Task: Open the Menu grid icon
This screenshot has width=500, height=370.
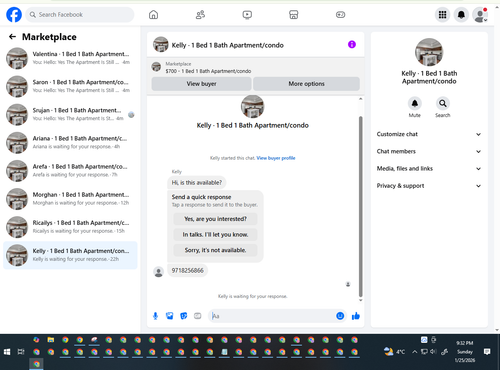Action: tap(442, 15)
